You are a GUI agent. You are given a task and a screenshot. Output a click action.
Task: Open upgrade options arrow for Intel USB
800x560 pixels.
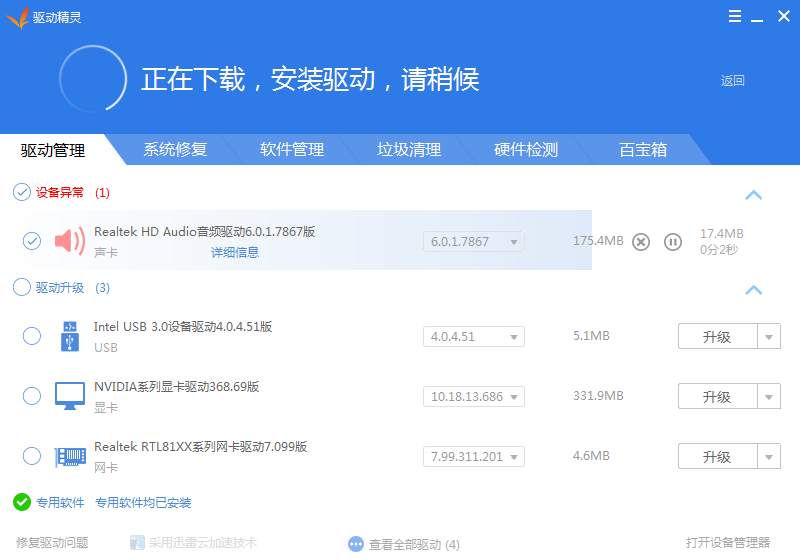769,337
